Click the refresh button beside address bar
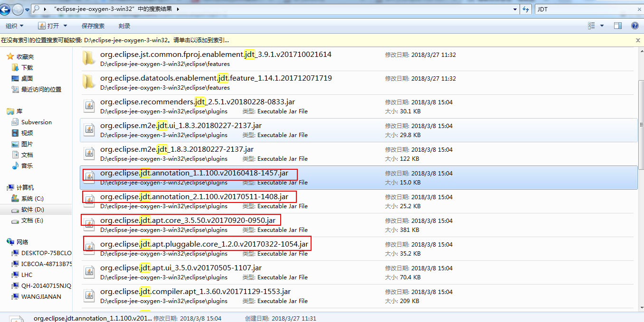Image resolution: width=644 pixels, height=322 pixels. click(526, 9)
